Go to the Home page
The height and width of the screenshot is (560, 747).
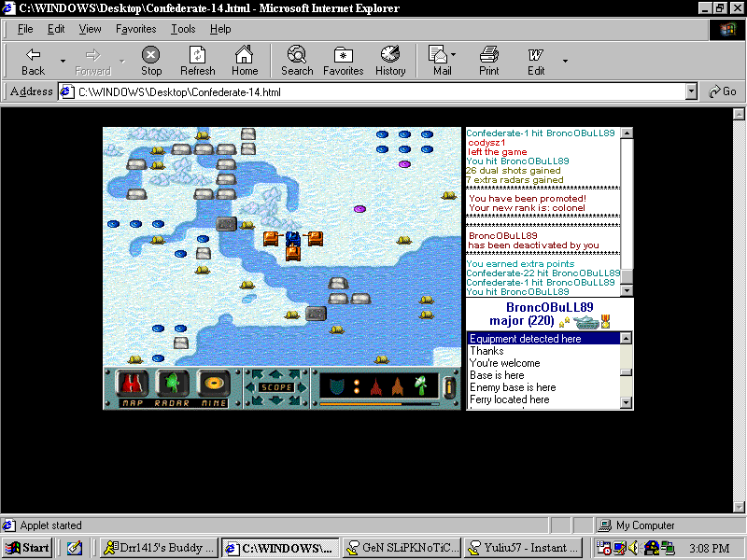tap(245, 61)
